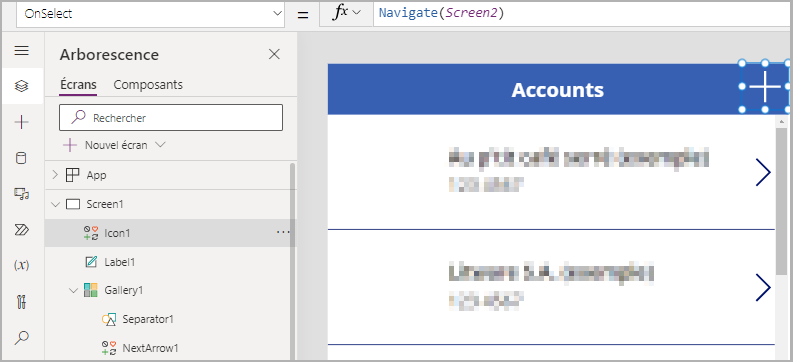Click the gallery vertical scrollbar on canvas
The image size is (793, 363).
[x=782, y=201]
